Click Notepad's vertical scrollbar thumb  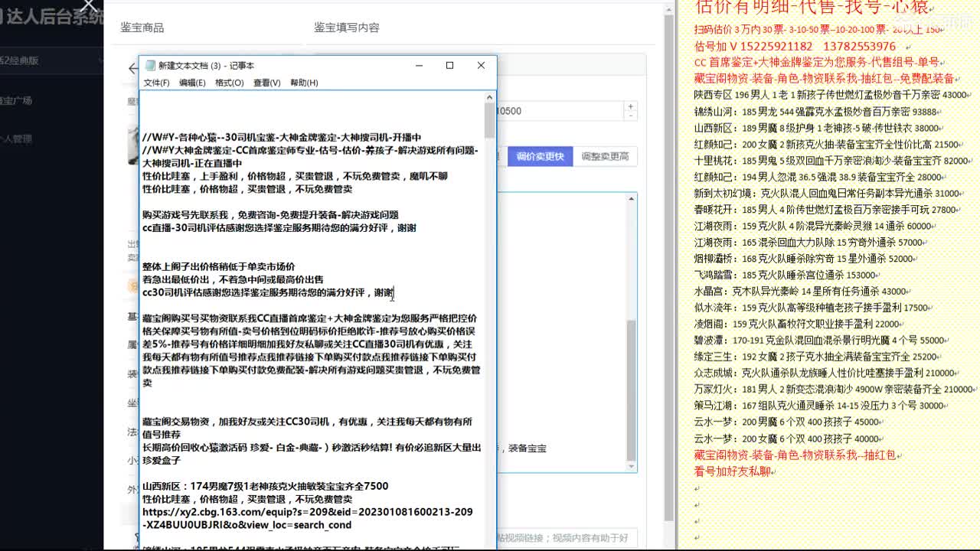point(490,119)
